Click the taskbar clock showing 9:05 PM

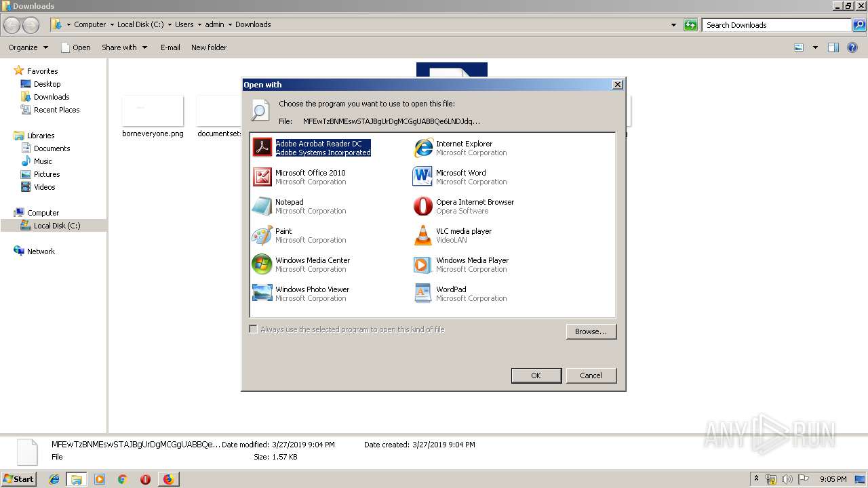(833, 479)
